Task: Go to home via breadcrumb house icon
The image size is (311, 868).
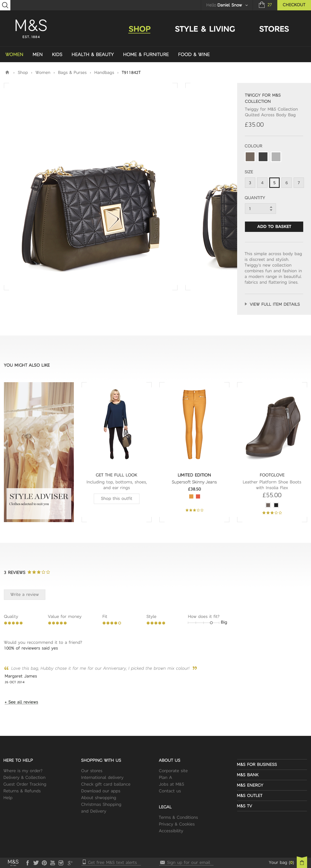Action: click(x=7, y=73)
